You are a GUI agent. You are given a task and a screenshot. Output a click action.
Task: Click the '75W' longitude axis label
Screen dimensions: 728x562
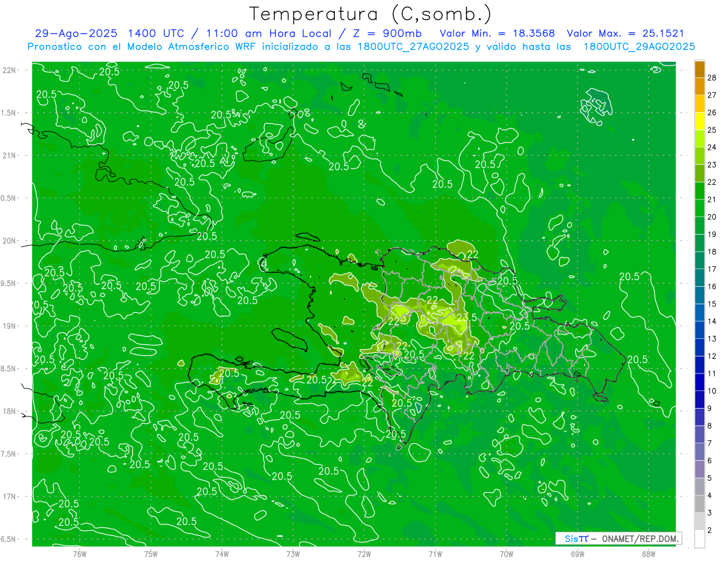[151, 554]
